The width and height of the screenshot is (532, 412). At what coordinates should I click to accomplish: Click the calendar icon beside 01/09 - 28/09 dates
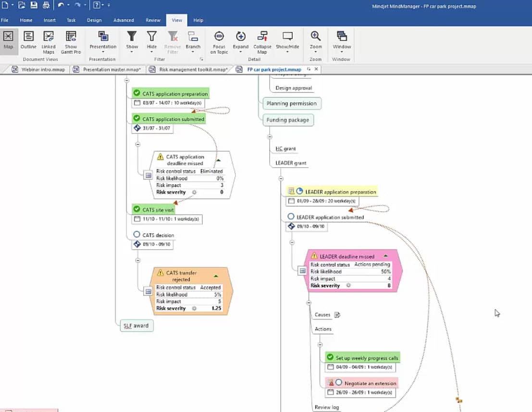[291, 201]
